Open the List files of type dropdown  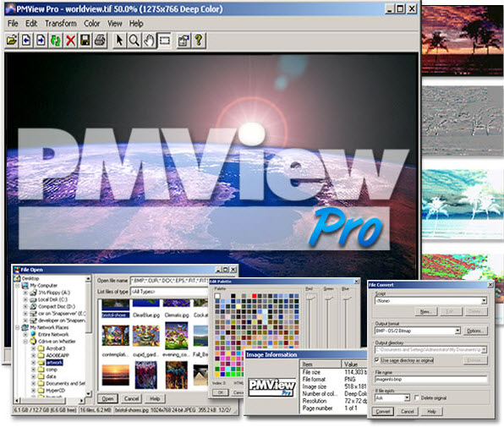click(x=169, y=292)
